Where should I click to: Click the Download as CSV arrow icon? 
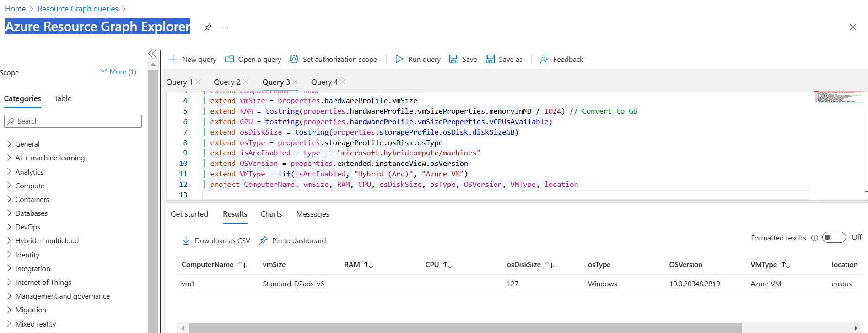pyautogui.click(x=186, y=240)
